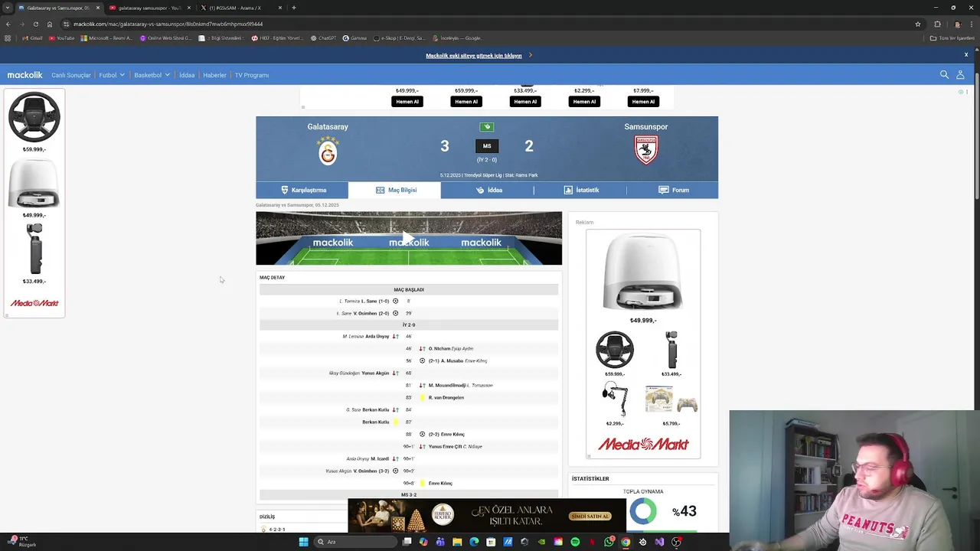Open the steering wheel ₺59.999 ad in left sidebar

click(x=34, y=122)
